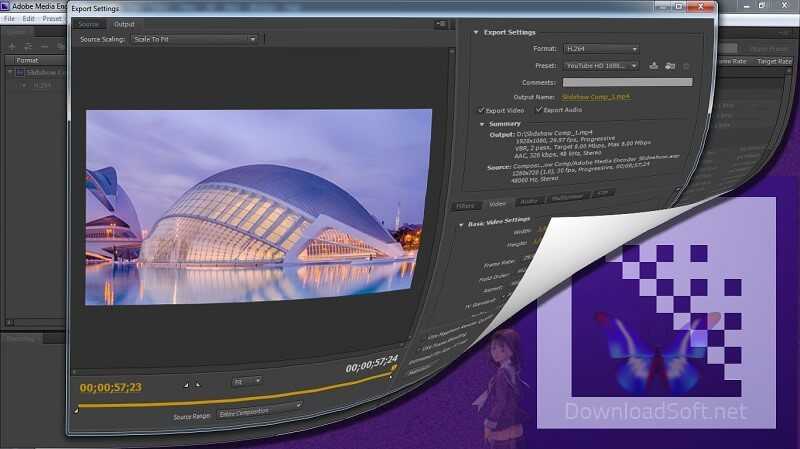Screen dimensions: 800x449
Task: Switch to the Source tab
Action: tap(88, 24)
